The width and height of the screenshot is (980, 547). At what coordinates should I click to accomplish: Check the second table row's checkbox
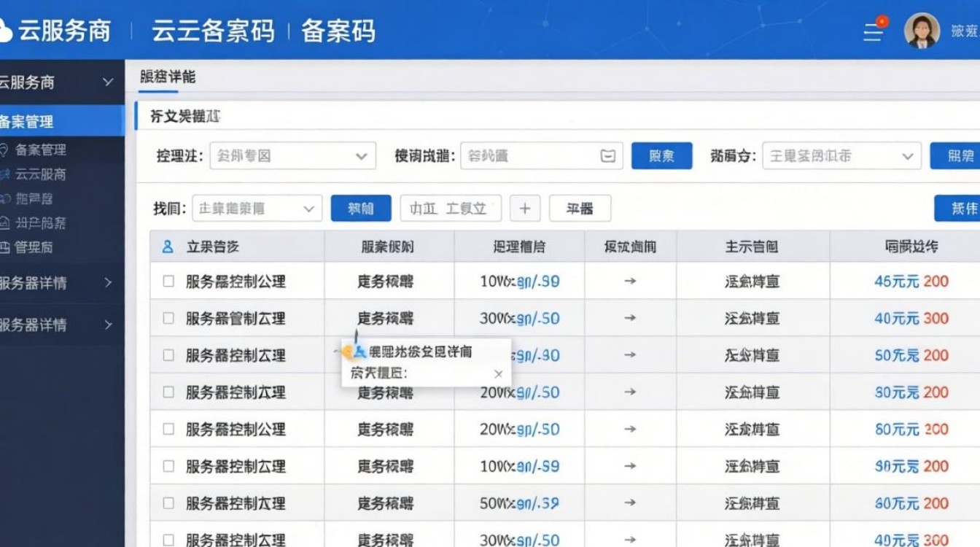tap(168, 318)
